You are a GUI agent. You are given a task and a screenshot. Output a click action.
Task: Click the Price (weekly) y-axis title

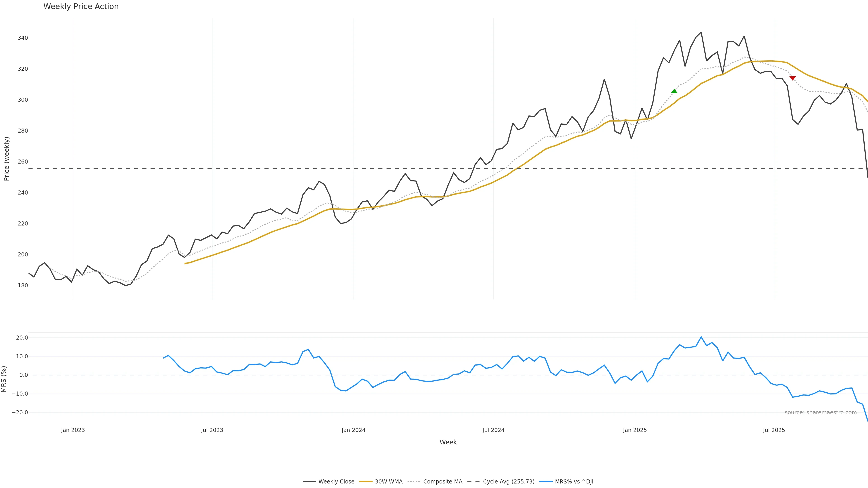tap(6, 159)
